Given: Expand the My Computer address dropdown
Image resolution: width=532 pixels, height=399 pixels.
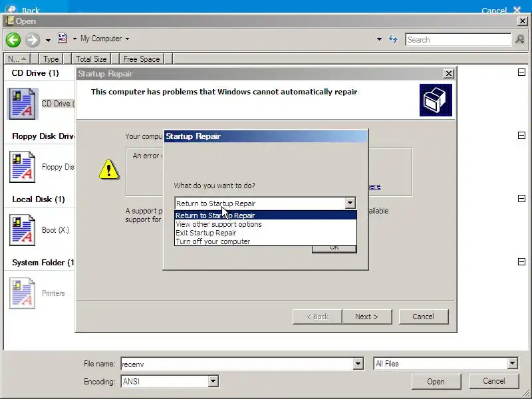Looking at the screenshot, I should [127, 39].
